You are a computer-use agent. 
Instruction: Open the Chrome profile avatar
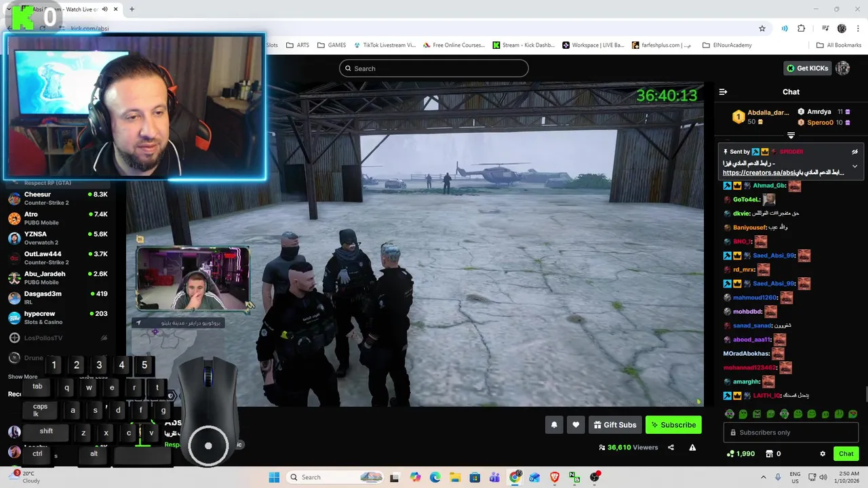(x=842, y=28)
